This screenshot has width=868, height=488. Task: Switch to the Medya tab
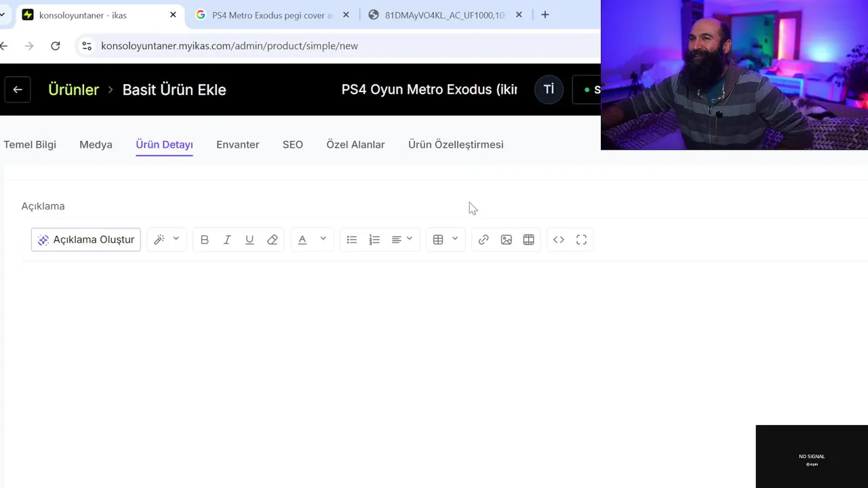click(x=96, y=144)
